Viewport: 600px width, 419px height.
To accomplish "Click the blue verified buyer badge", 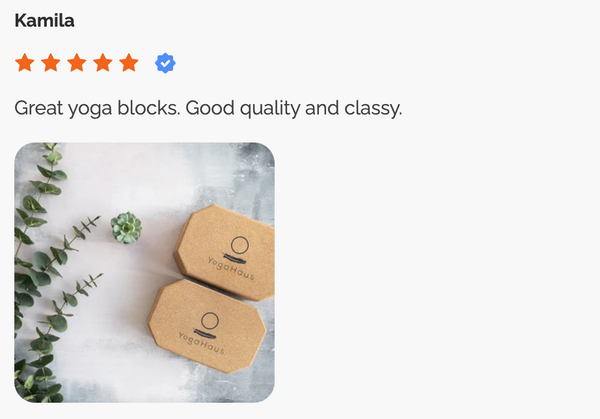I will [x=165, y=63].
